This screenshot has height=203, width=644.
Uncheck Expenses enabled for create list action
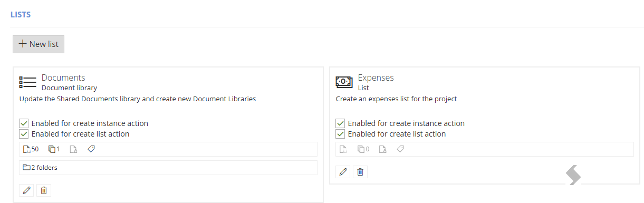pyautogui.click(x=340, y=134)
